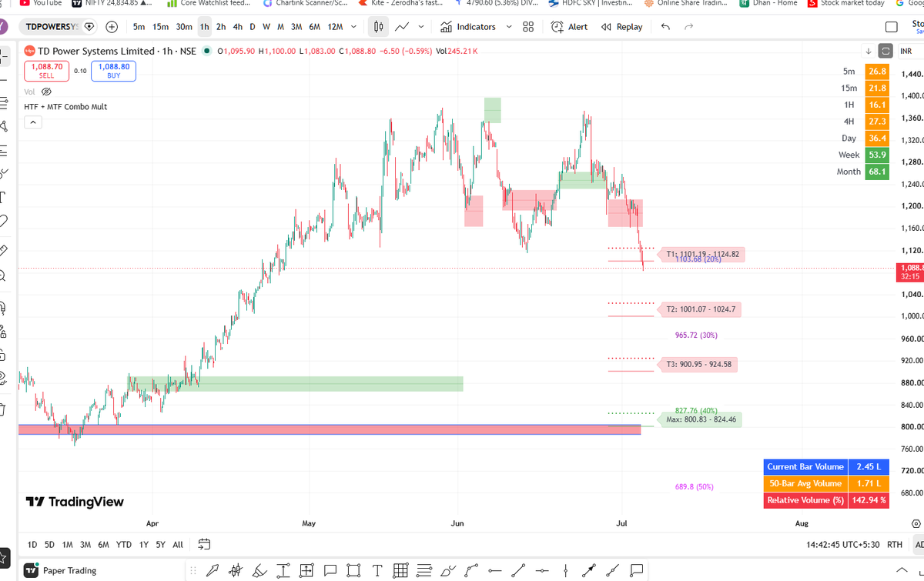Grab the favorites toolbar drag handle dots

(193, 570)
